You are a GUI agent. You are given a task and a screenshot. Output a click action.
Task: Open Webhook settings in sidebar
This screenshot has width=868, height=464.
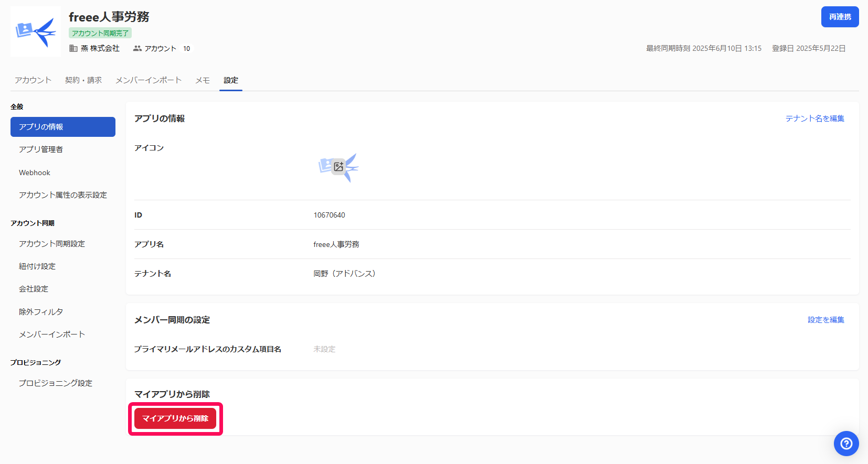click(63, 172)
